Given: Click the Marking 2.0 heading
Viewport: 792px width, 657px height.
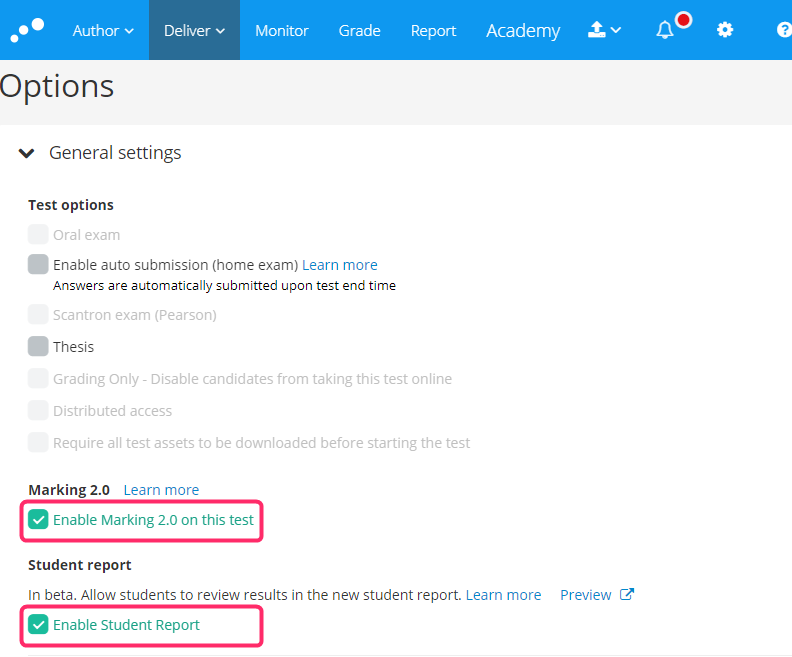Looking at the screenshot, I should (x=69, y=490).
